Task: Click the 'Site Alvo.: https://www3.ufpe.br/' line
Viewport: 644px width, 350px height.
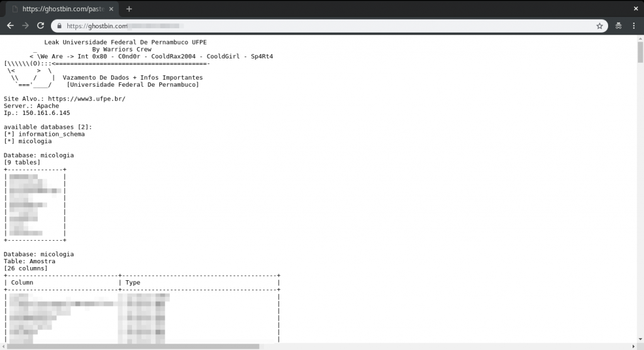Action: tap(65, 99)
